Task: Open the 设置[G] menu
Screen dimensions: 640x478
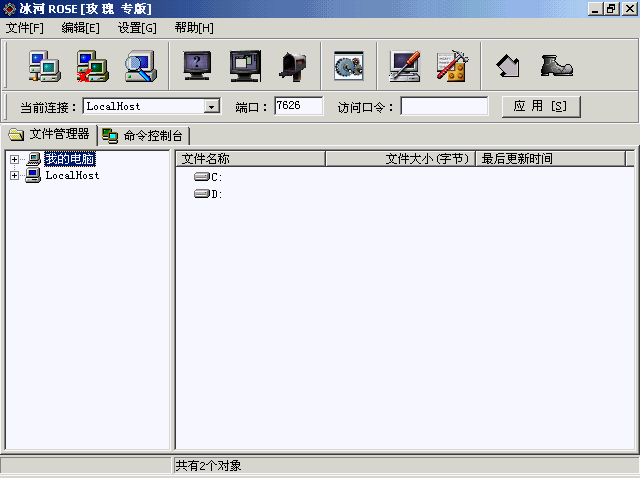Action: pos(137,28)
